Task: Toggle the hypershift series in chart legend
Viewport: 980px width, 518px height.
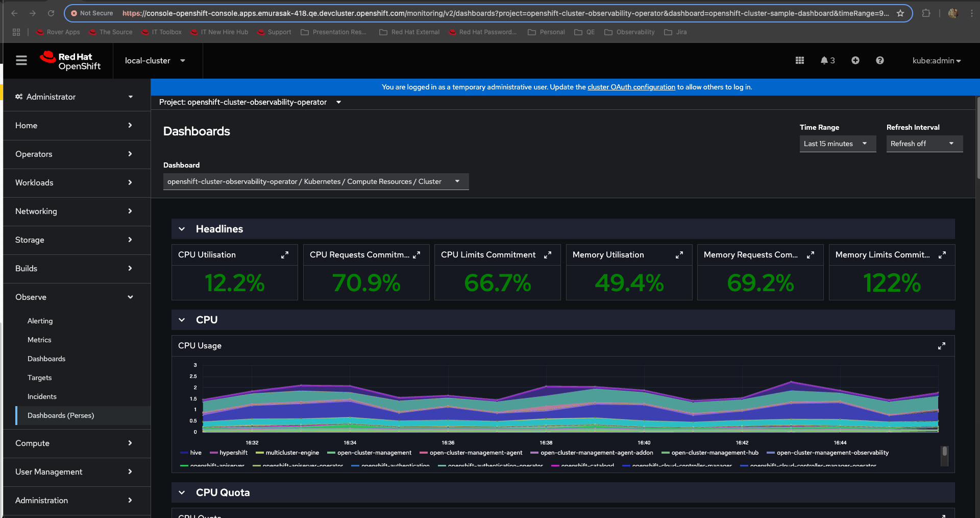Action: click(x=233, y=453)
